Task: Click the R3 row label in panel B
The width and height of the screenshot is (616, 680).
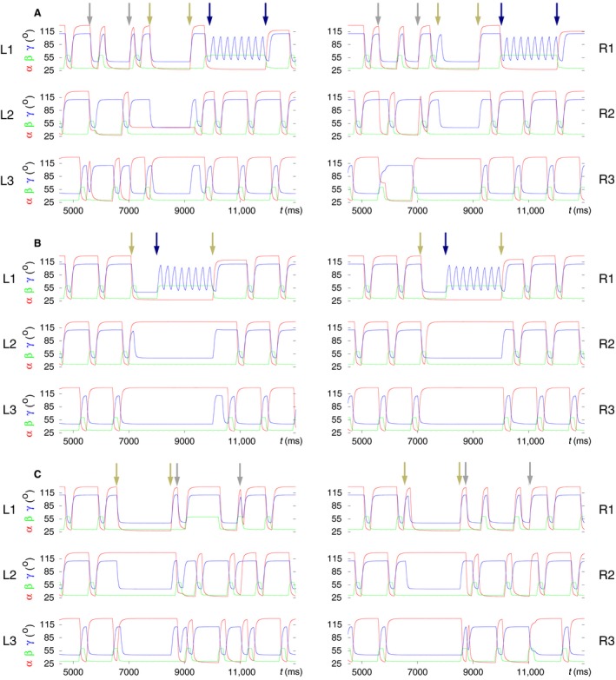Action: (x=606, y=410)
